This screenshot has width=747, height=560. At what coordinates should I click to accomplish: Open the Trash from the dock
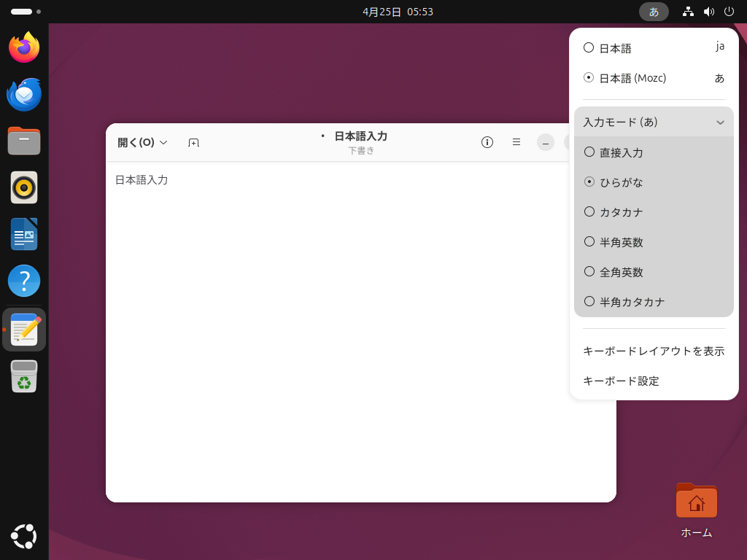pyautogui.click(x=24, y=376)
